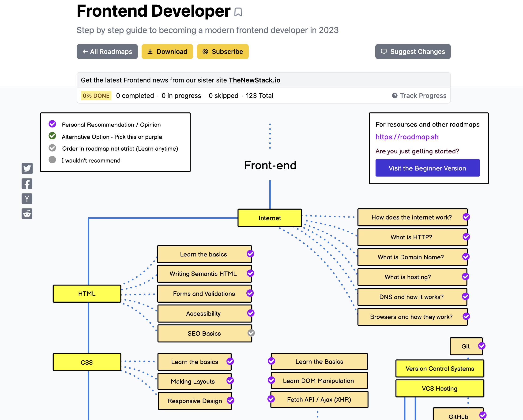The height and width of the screenshot is (420, 523).
Task: Click the Suggest Changes speech bubble icon
Action: pyautogui.click(x=384, y=52)
